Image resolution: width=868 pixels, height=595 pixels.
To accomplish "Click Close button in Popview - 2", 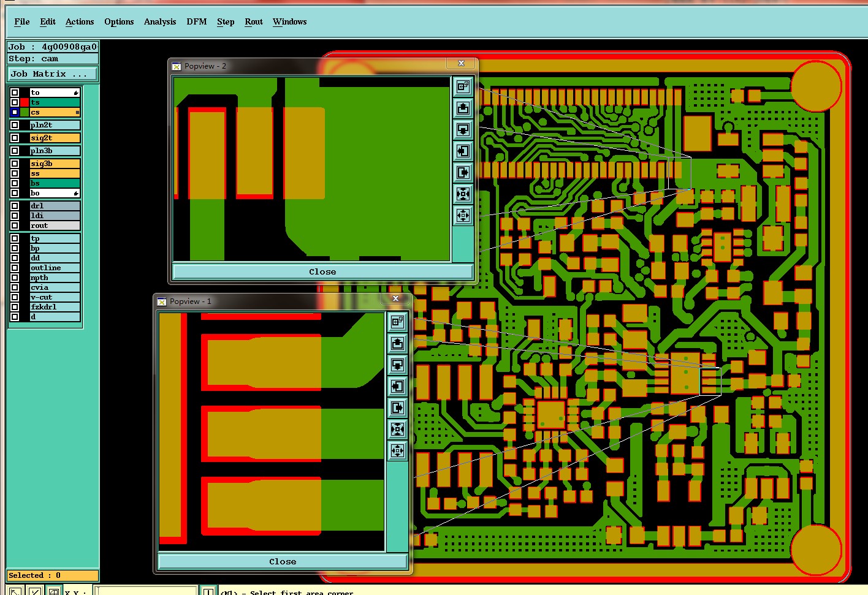I will [322, 271].
